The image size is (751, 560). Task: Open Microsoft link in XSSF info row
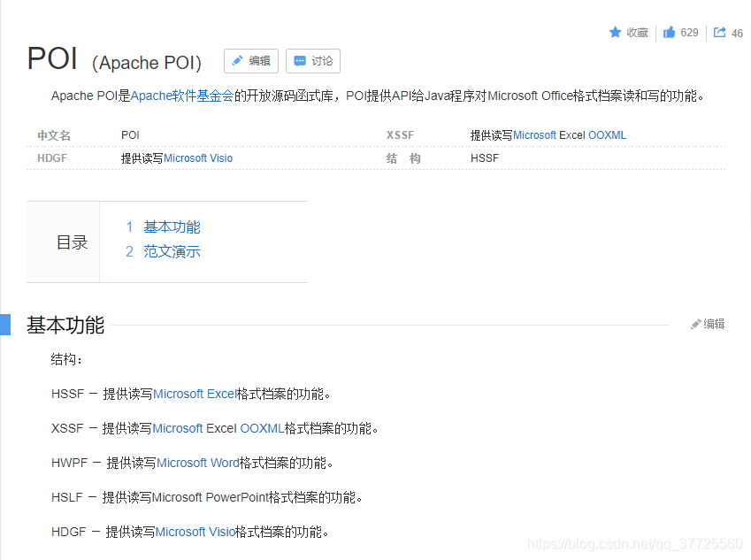[x=534, y=135]
